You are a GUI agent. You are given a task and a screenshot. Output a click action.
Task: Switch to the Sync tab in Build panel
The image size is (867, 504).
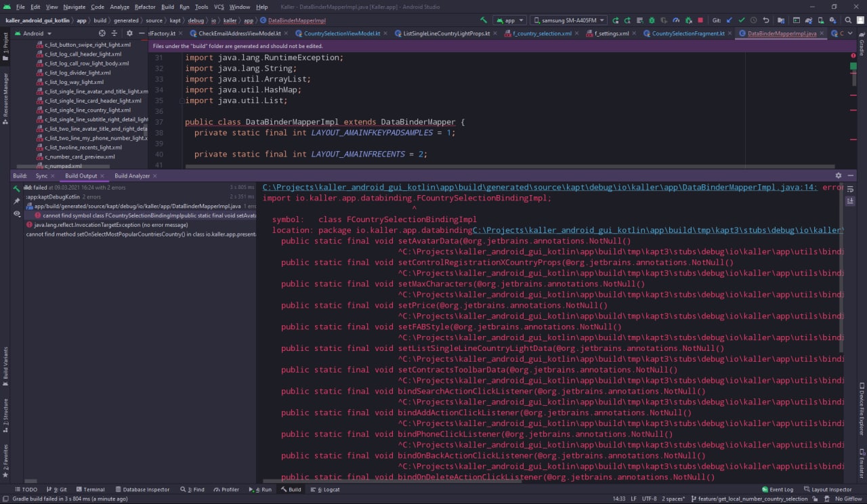coord(42,175)
